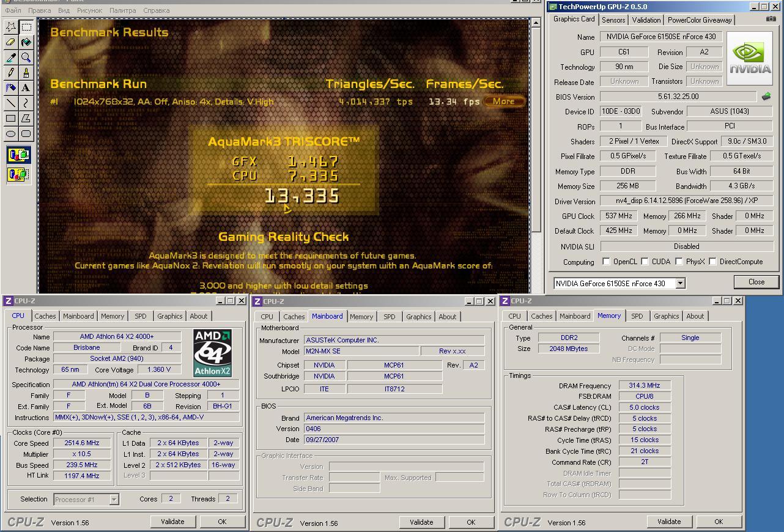Viewport: 784px width, 532px height.
Task: Click the motherboard model M2N-MX SE field
Action: pos(361,351)
